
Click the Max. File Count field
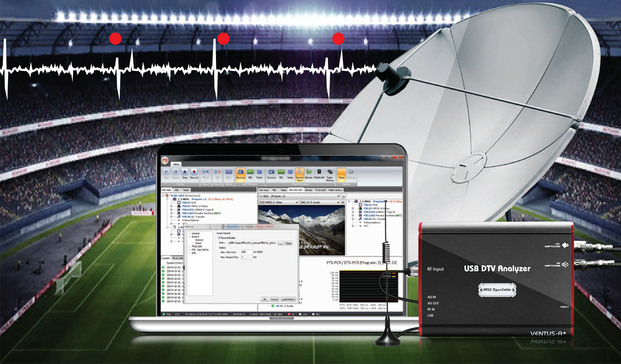[246, 252]
